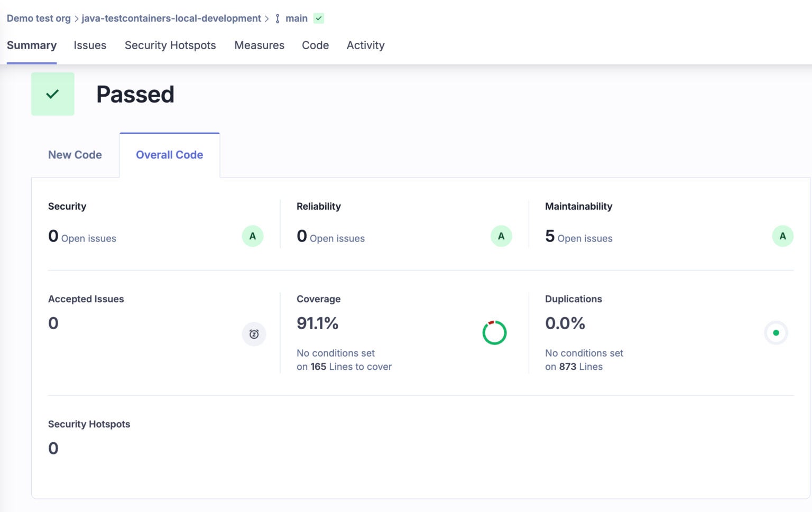Open the main branch selector

tap(296, 18)
